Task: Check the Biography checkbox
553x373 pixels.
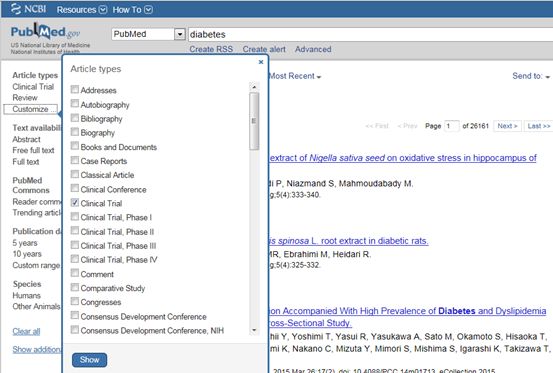Action: pyautogui.click(x=74, y=132)
